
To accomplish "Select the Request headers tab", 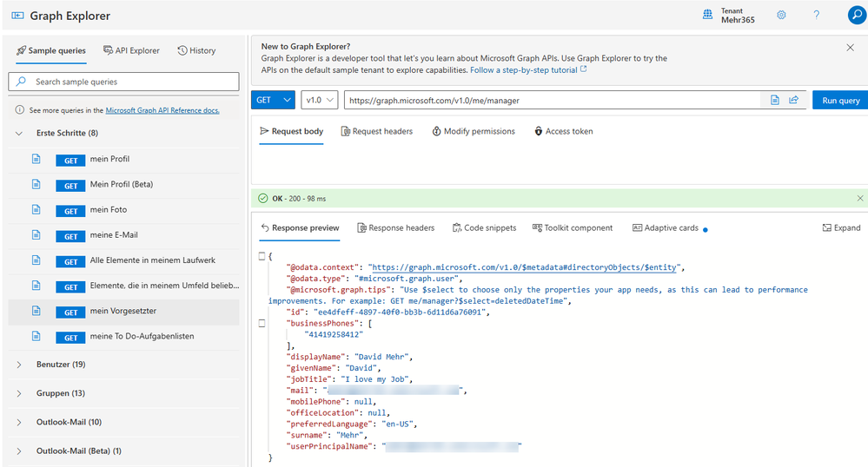I will click(x=376, y=131).
